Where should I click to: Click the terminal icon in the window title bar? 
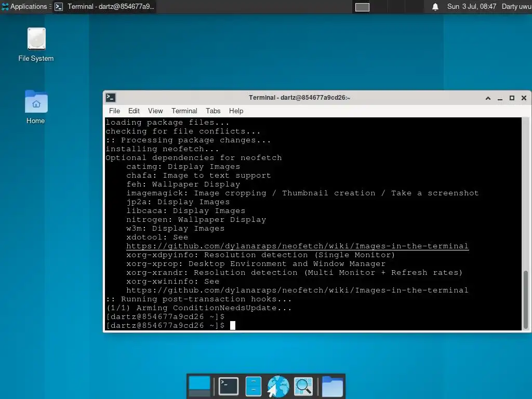tap(111, 98)
